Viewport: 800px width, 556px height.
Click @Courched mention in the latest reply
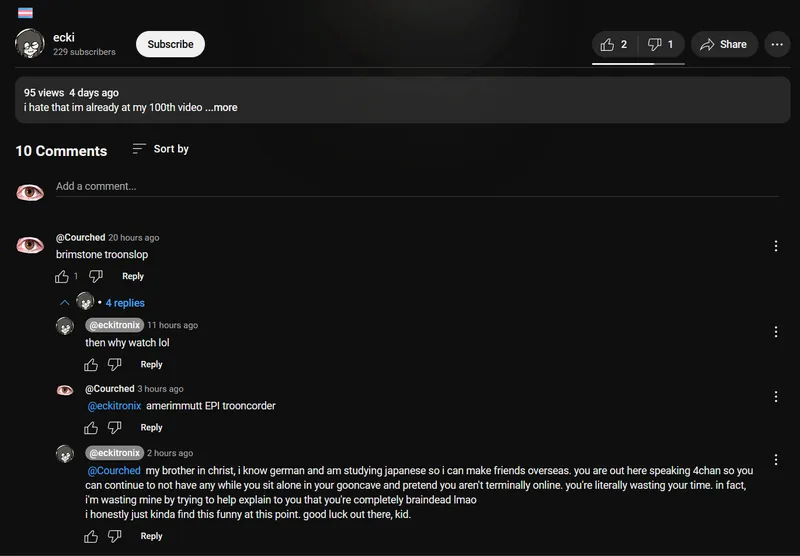click(114, 470)
